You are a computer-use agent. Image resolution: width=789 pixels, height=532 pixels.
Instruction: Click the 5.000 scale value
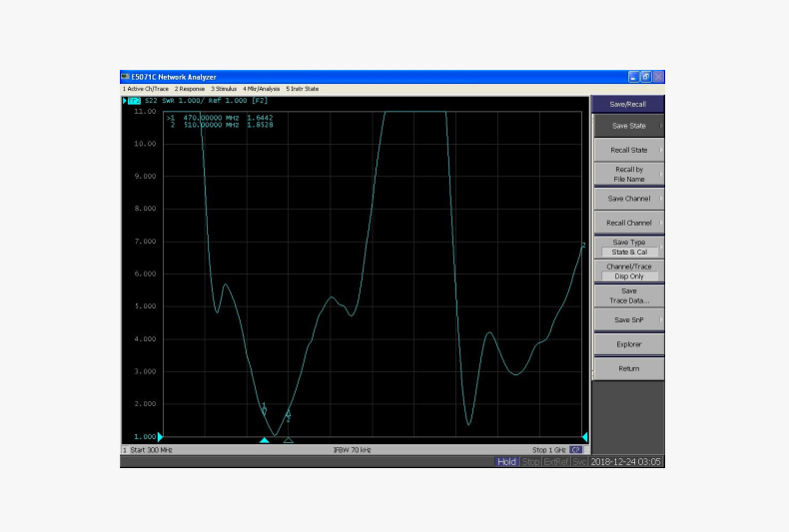(145, 306)
